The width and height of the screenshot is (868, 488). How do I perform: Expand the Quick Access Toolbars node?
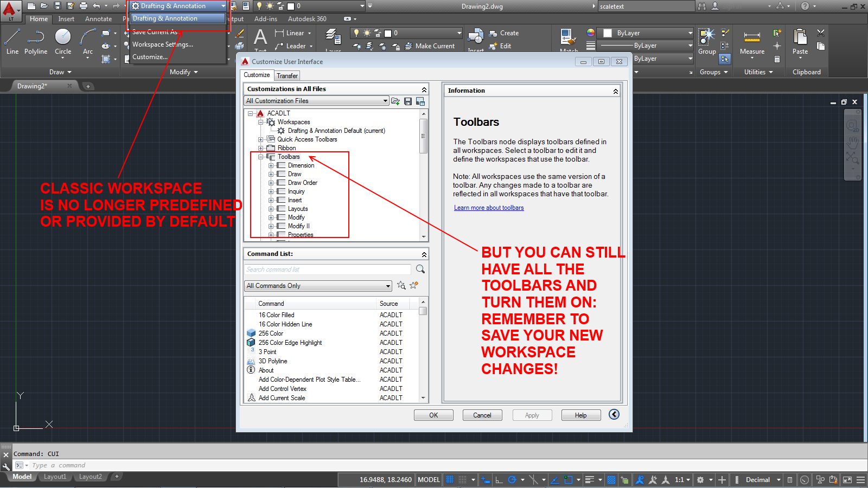260,139
